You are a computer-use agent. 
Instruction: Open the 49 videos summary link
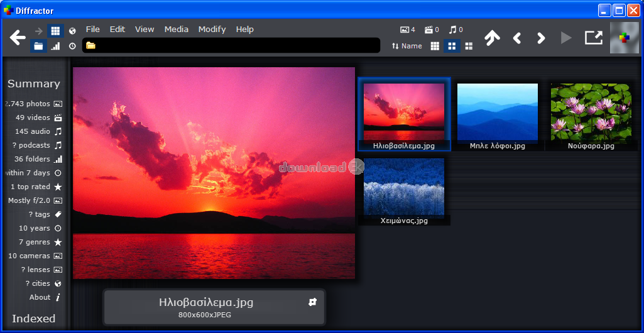coord(38,118)
